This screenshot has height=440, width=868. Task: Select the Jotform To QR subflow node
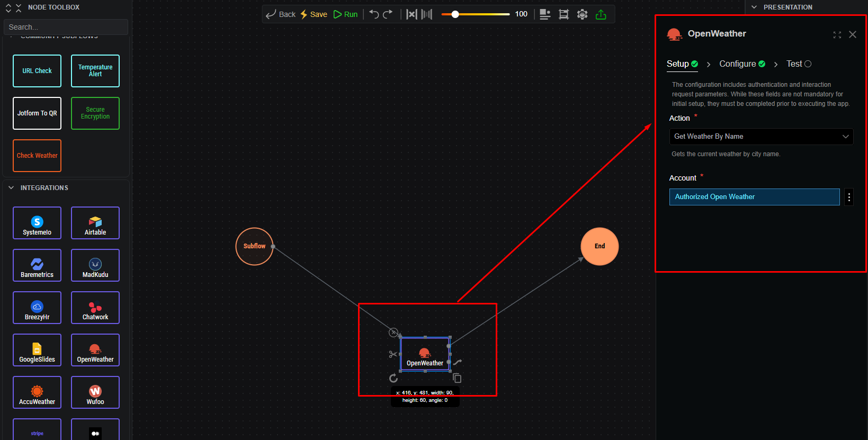tap(37, 113)
